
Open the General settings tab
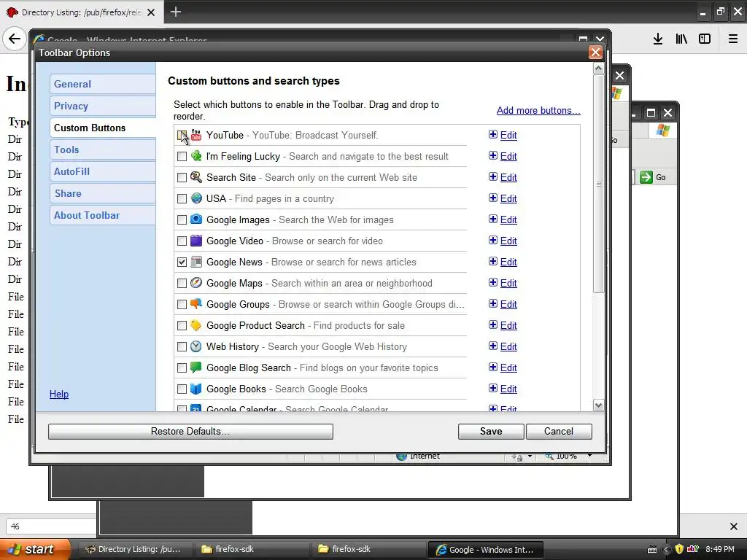click(x=102, y=84)
